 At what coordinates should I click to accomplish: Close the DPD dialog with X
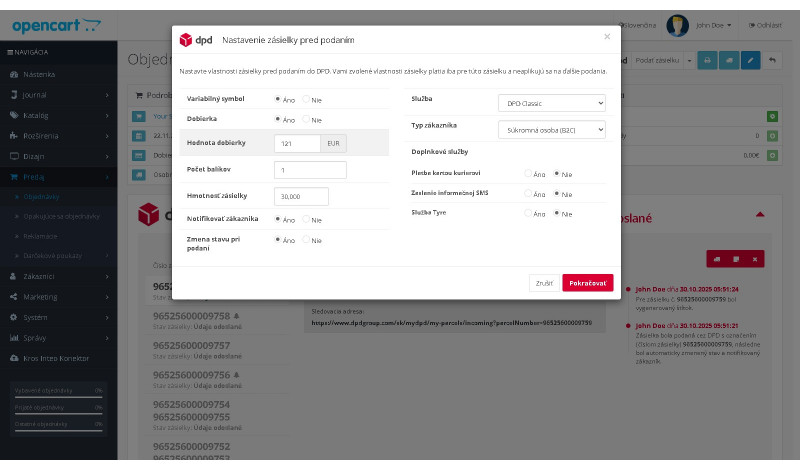pos(607,36)
